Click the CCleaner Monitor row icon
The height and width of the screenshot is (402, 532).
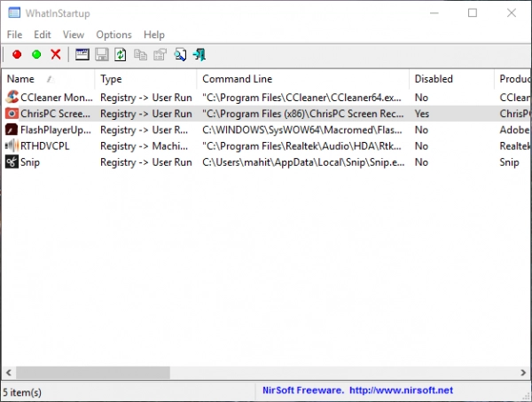point(12,97)
